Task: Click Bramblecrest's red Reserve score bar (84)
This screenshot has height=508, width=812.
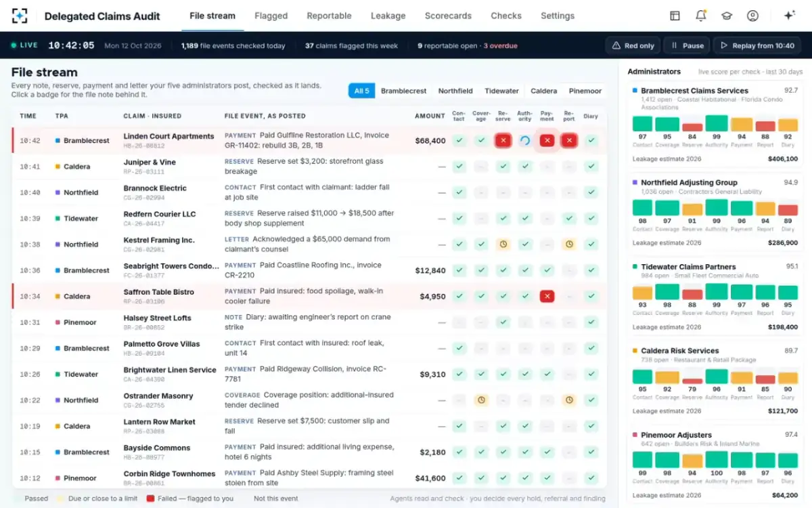Action: pos(692,127)
